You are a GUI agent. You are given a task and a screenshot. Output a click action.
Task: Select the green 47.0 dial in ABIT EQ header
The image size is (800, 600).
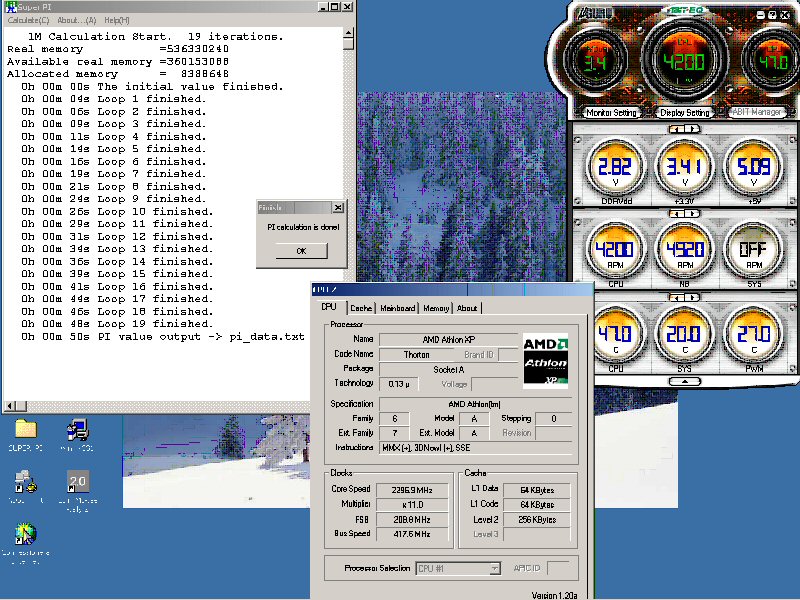(x=773, y=61)
